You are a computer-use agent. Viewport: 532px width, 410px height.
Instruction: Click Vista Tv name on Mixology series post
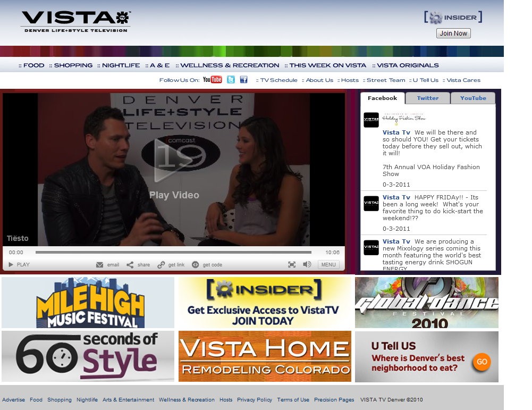pyautogui.click(x=396, y=241)
